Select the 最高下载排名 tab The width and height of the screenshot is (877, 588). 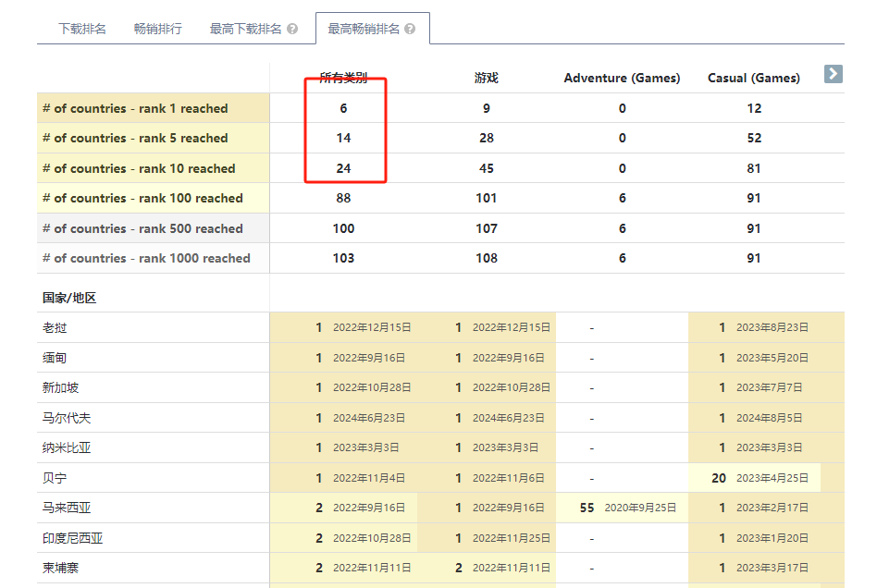coord(245,29)
